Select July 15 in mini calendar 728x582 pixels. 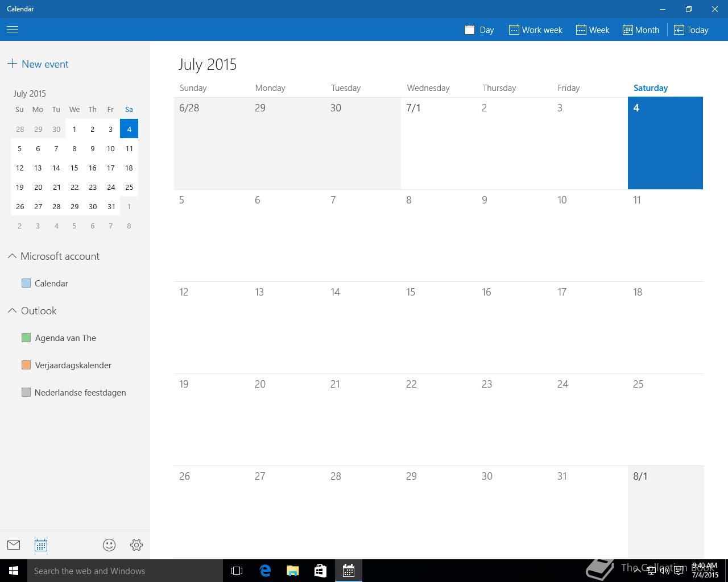point(74,168)
